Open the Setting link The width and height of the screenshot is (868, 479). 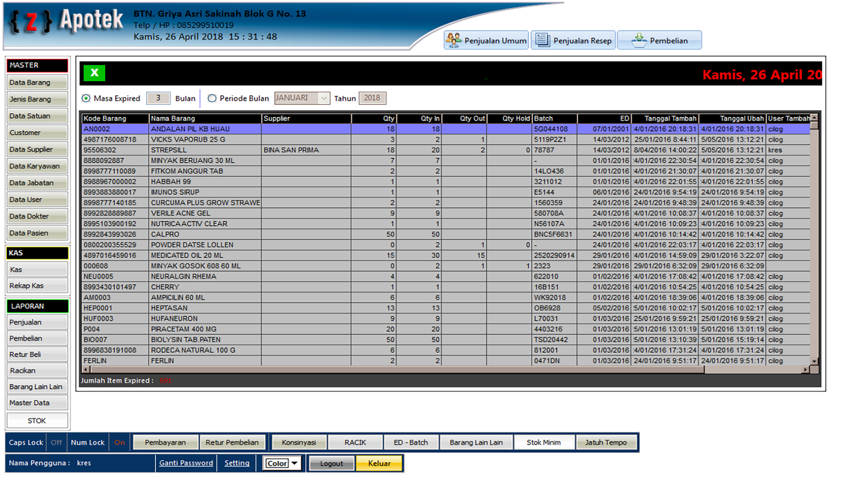237,463
